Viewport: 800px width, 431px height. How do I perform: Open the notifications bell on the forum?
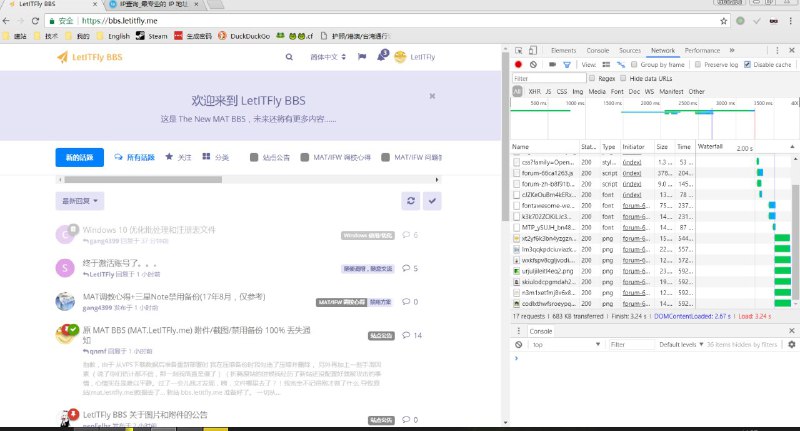pos(382,57)
